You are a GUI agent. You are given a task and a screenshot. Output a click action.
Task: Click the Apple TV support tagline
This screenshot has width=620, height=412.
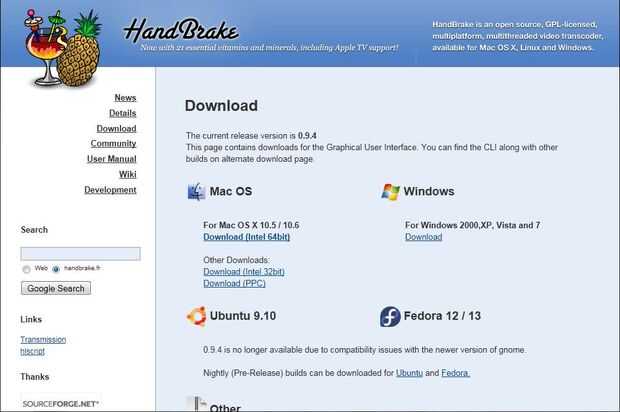(x=269, y=48)
